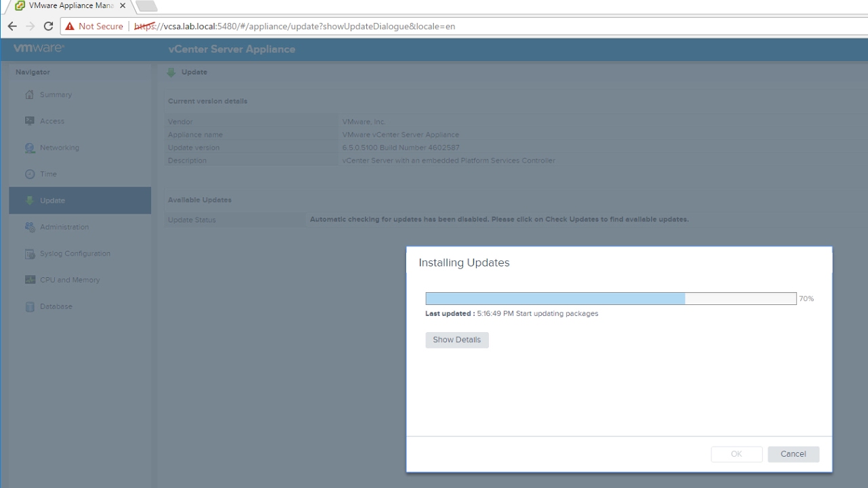This screenshot has width=868, height=488.
Task: Click the green arrow beside Update page heading
Action: 172,73
